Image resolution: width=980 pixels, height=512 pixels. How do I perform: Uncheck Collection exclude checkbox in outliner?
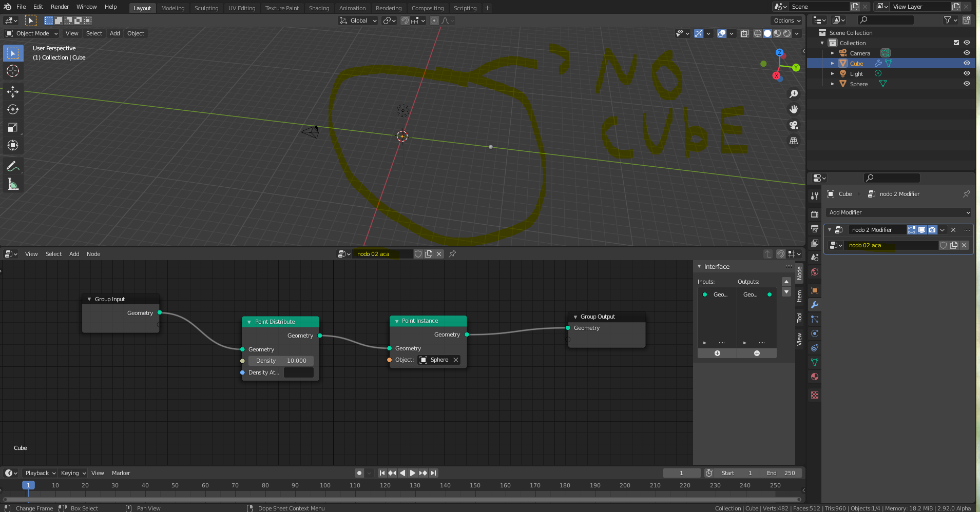956,43
